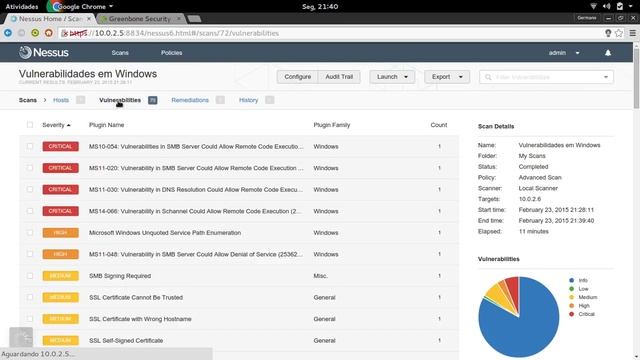Switch to the Vulnerabilities tab

click(120, 100)
